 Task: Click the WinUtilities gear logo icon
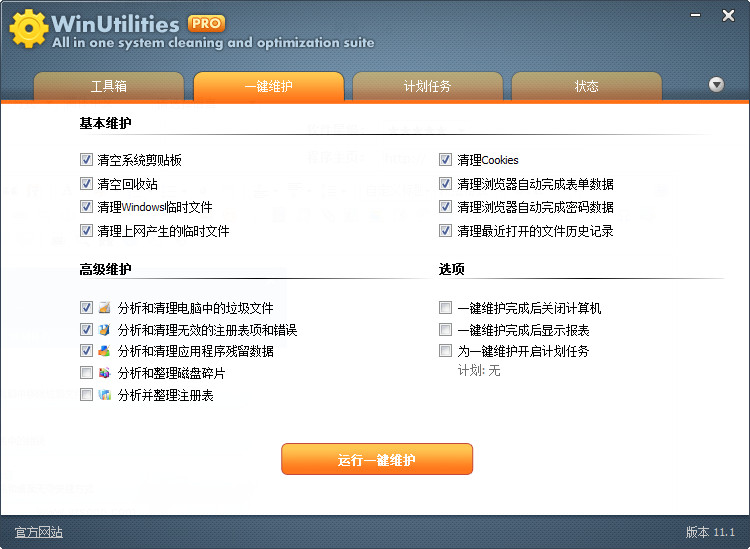29,29
